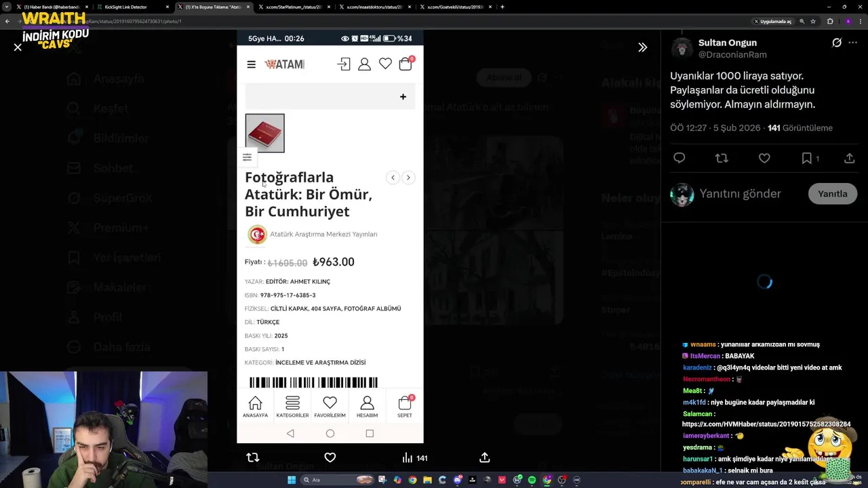This screenshot has width=868, height=488.
Task: Open the browser extensions puzzle icon
Action: point(829,21)
